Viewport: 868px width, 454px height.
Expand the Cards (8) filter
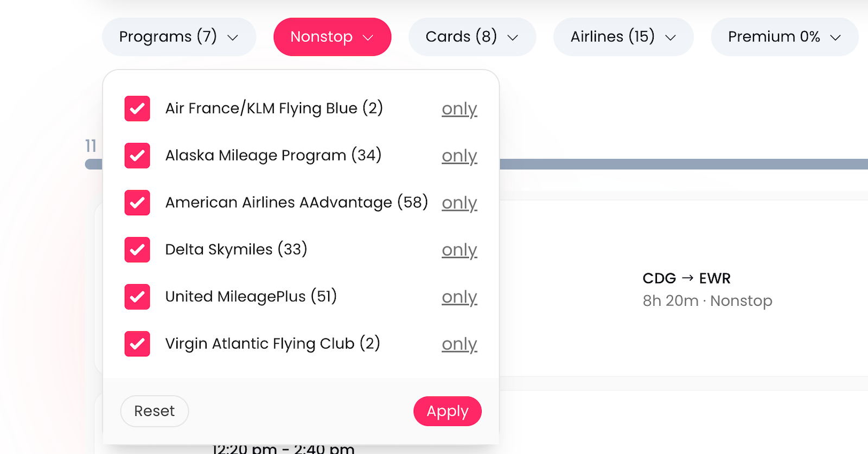(472, 37)
